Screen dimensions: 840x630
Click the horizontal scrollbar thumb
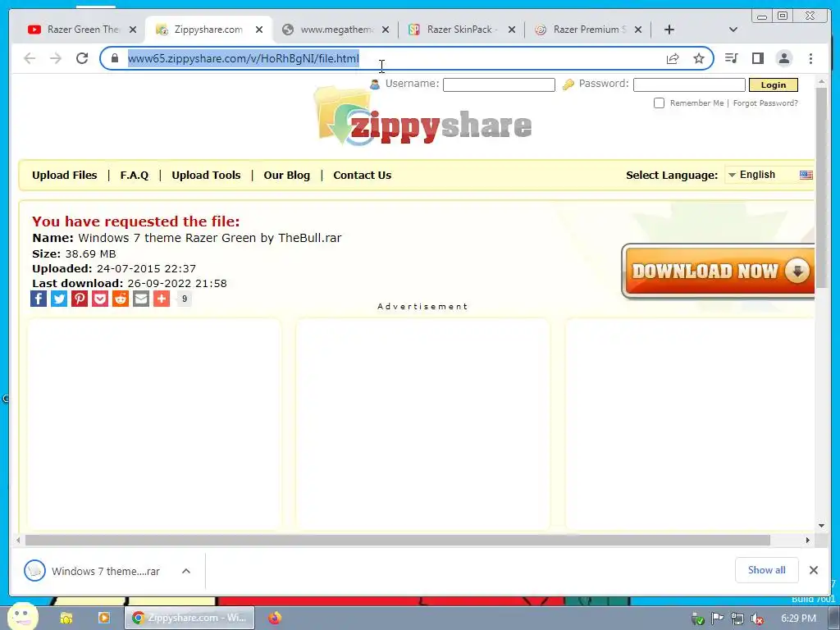[x=398, y=540]
